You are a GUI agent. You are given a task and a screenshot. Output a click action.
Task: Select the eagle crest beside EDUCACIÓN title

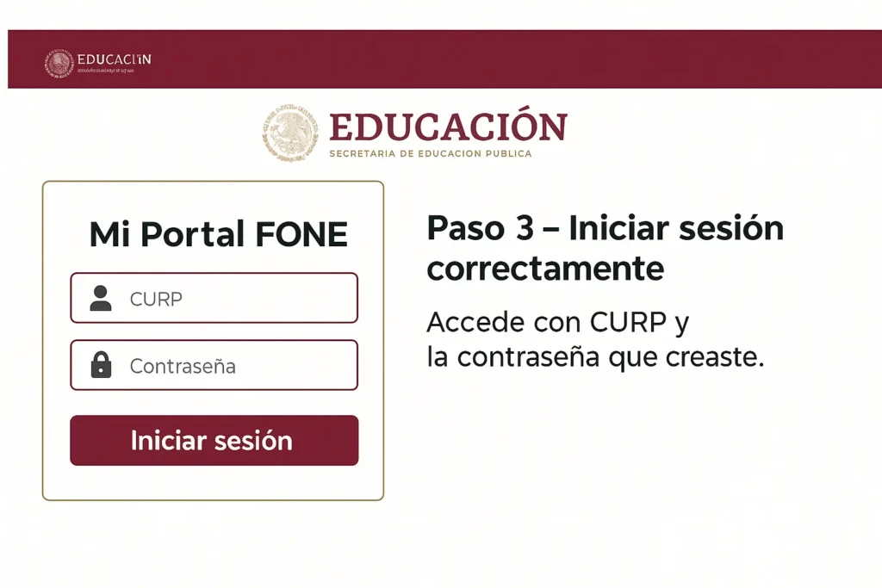(x=290, y=133)
